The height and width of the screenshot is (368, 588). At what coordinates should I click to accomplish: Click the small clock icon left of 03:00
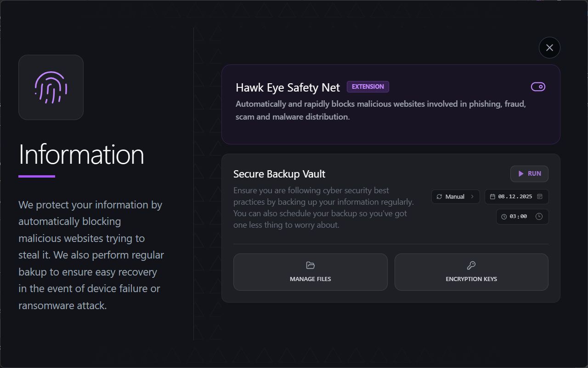pos(504,217)
